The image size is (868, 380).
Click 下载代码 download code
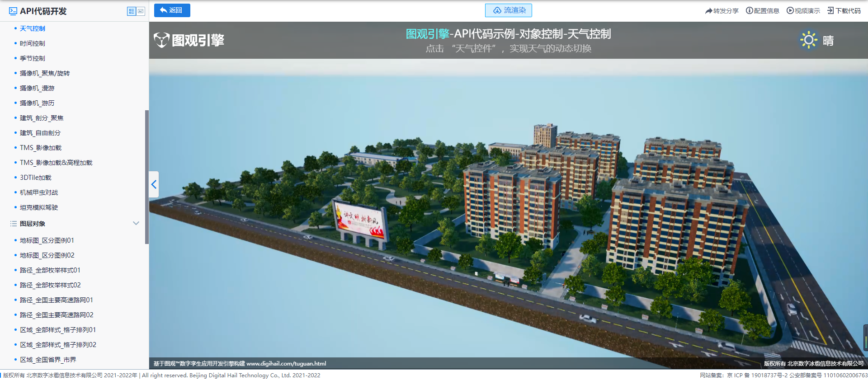(844, 11)
